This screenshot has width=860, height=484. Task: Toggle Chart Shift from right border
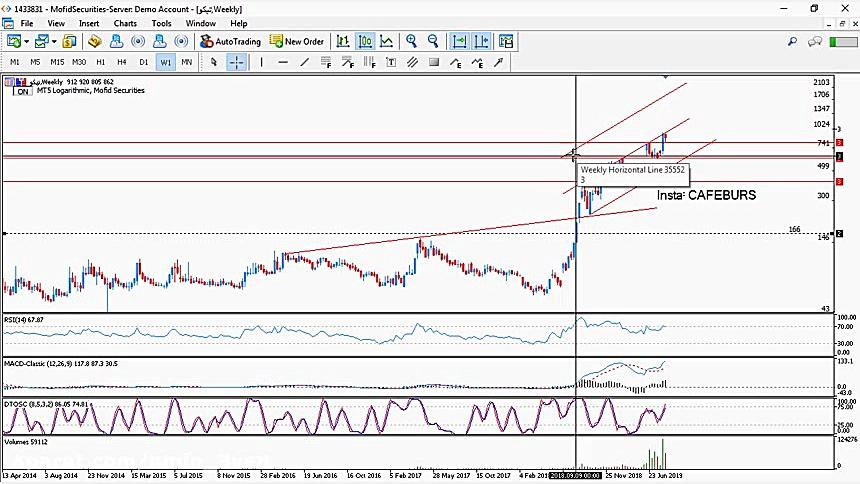pos(481,41)
